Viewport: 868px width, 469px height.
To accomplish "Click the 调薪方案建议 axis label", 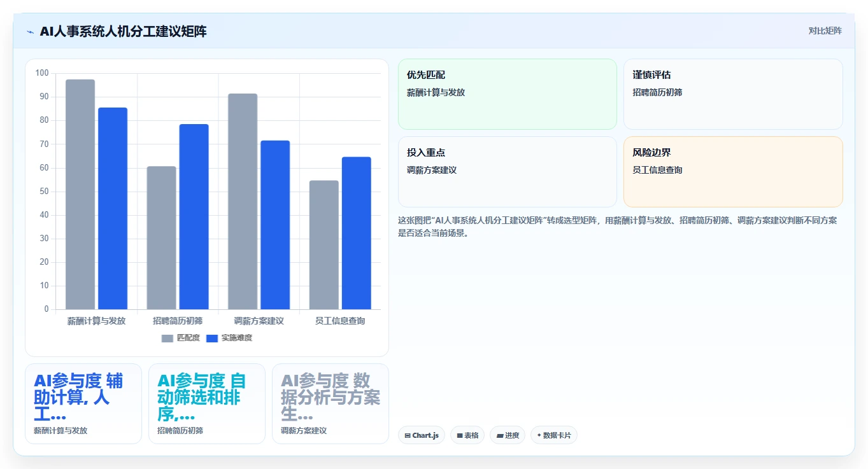I will pos(259,321).
